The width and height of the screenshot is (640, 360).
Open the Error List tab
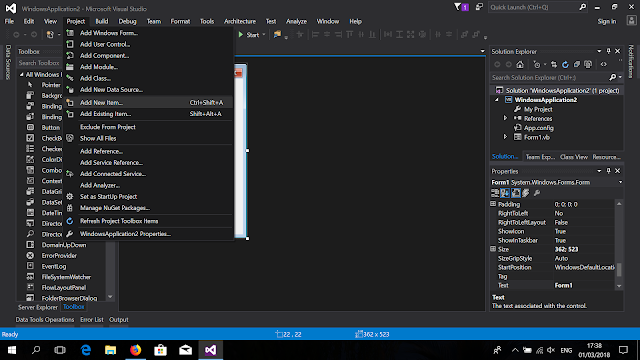(92, 320)
